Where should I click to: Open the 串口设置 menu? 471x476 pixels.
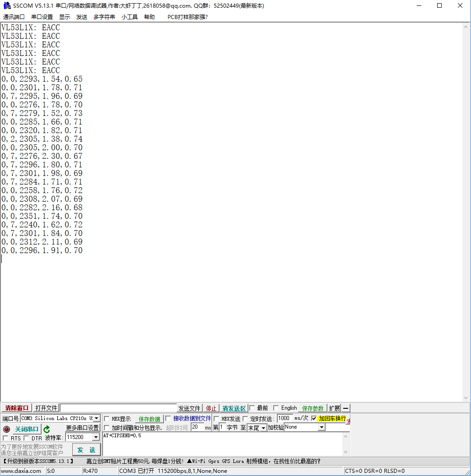[x=42, y=17]
